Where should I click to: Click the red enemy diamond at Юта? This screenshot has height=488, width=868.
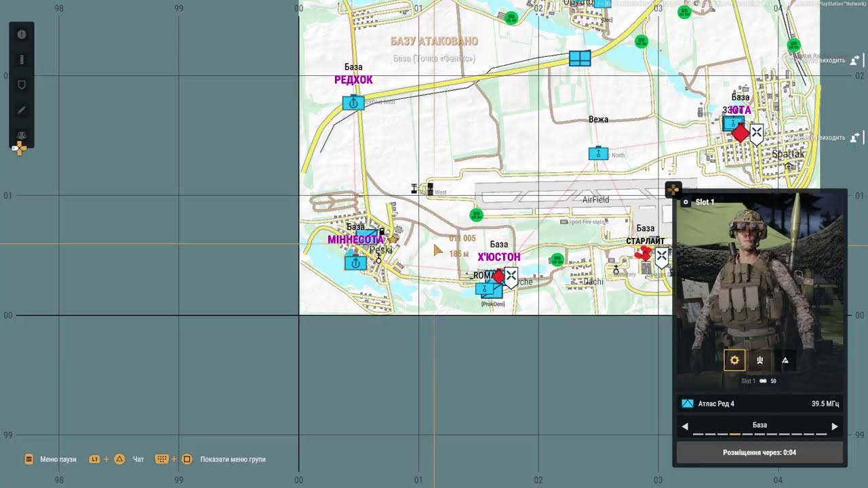[x=741, y=133]
